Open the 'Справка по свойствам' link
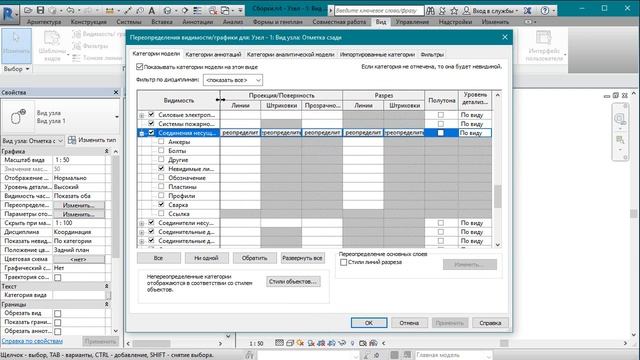This screenshot has height=360, width=640. click(32, 341)
